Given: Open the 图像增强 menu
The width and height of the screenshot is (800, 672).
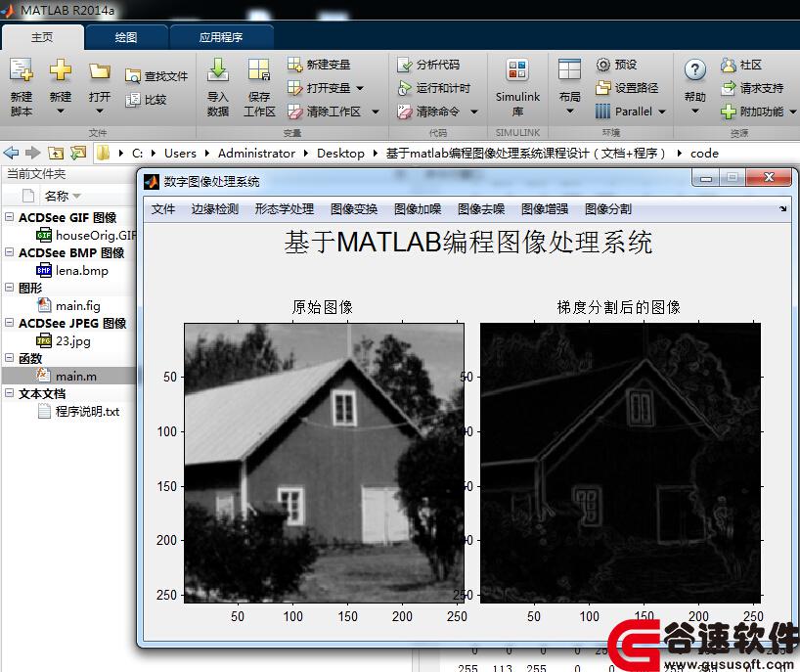Looking at the screenshot, I should (x=545, y=208).
